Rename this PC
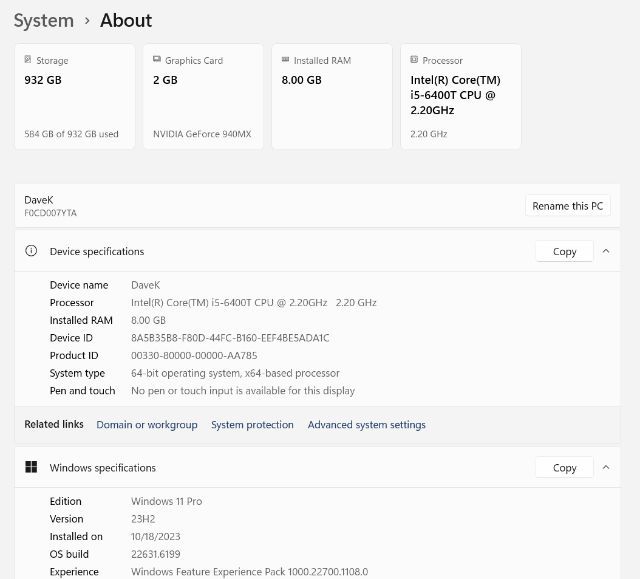 567,206
